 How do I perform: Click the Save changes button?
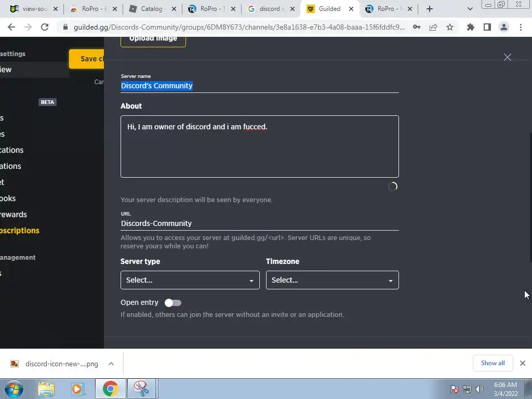[87, 59]
